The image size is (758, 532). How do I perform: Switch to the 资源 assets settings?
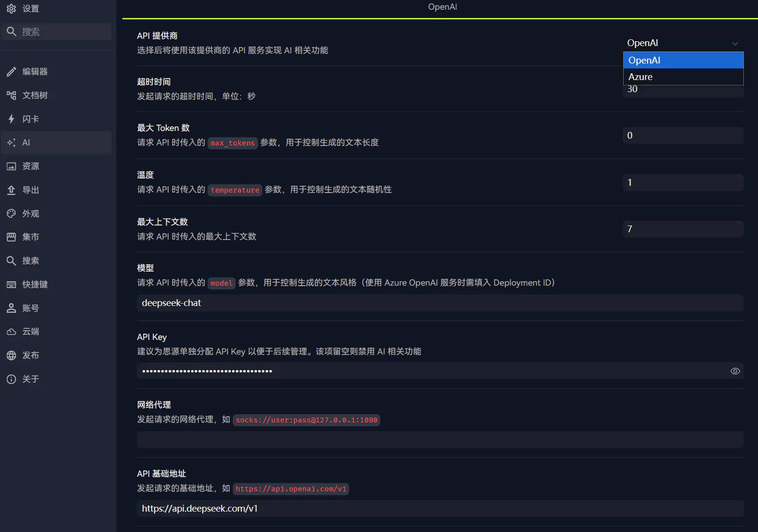[x=30, y=166]
